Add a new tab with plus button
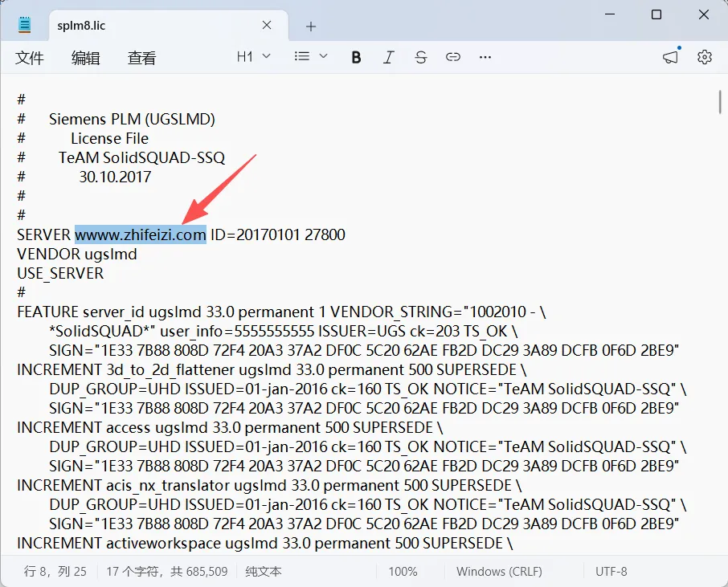 pos(311,27)
